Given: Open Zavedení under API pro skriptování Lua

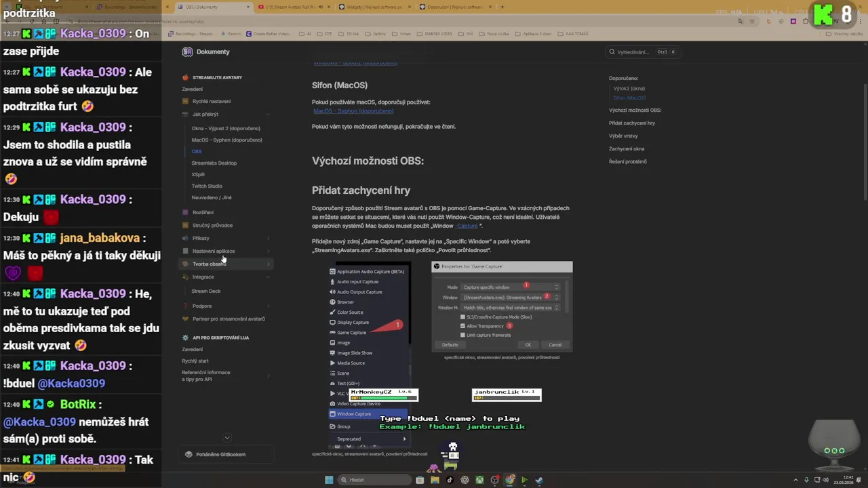Looking at the screenshot, I should (192, 349).
